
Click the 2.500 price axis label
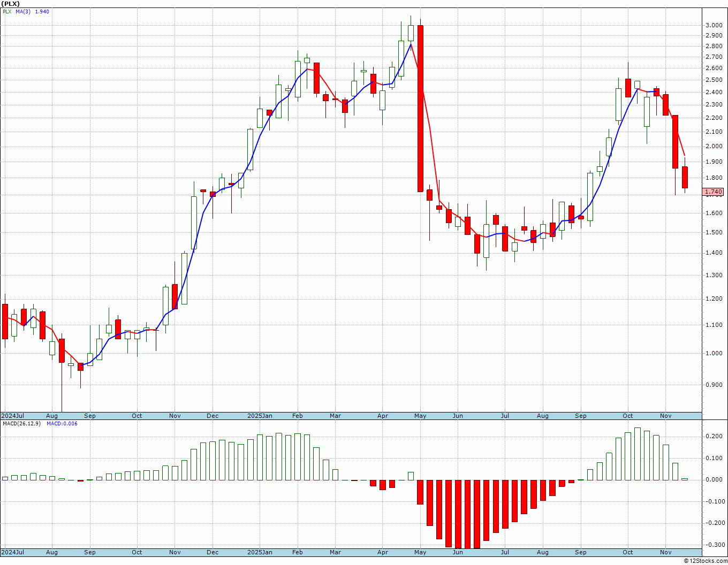(x=714, y=80)
